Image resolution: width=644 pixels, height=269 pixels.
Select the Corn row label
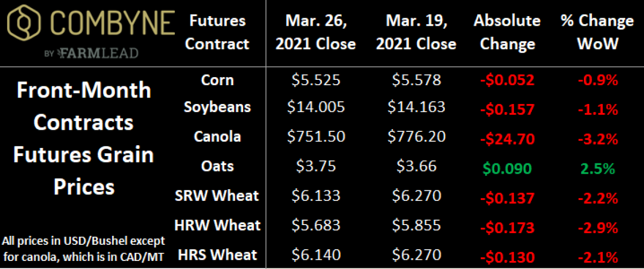click(x=218, y=80)
